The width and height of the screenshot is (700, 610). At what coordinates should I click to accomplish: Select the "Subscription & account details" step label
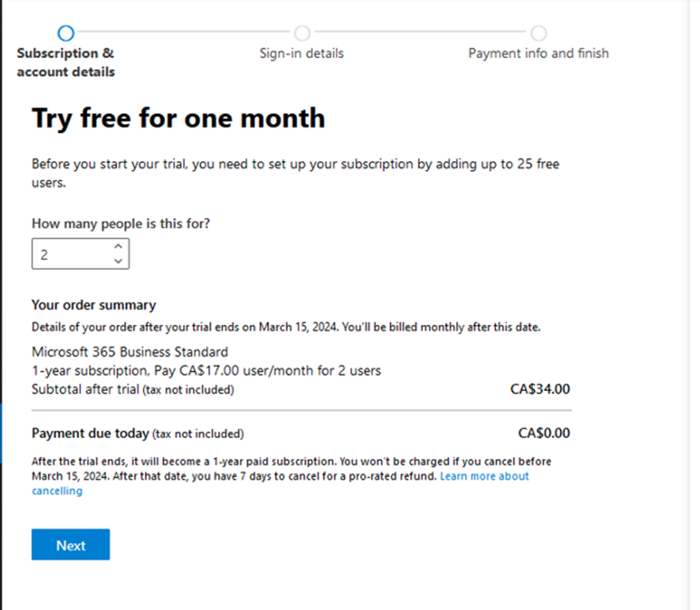coord(65,62)
